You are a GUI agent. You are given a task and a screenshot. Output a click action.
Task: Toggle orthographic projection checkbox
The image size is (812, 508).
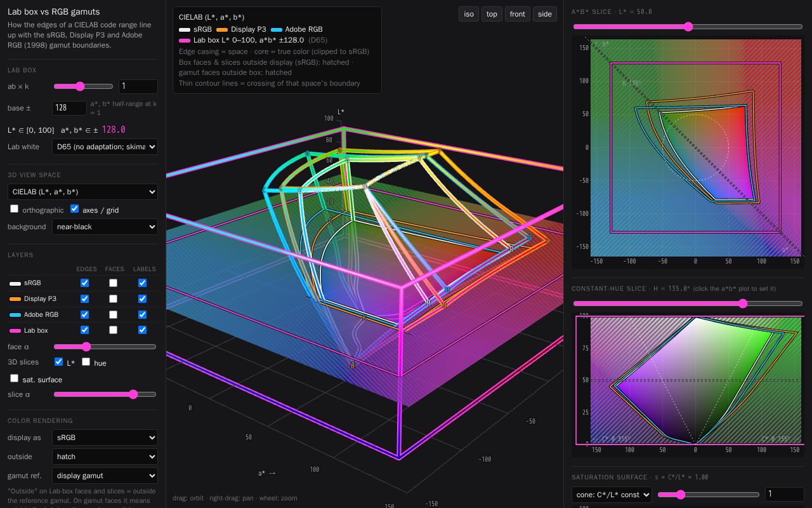point(14,209)
